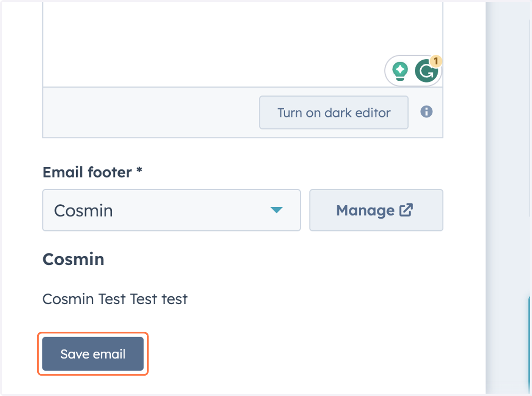Select the Cosmin value in footer combo box

pos(83,210)
